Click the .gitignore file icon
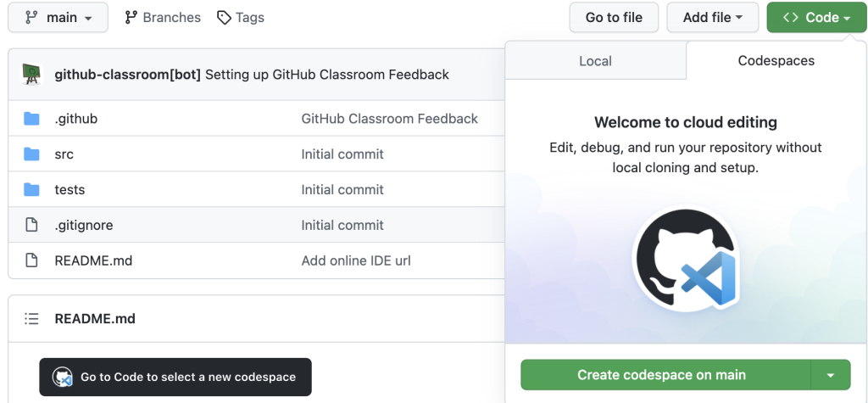The height and width of the screenshot is (403, 868). point(32,226)
